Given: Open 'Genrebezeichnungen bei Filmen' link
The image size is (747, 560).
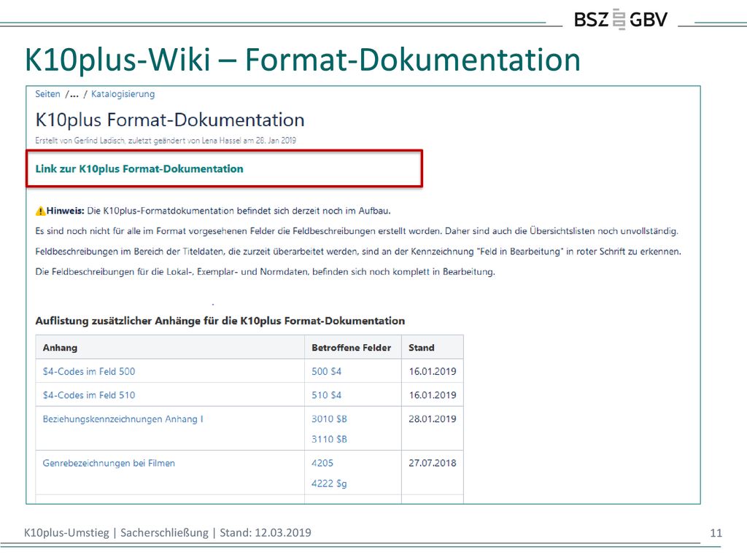Looking at the screenshot, I should click(109, 463).
